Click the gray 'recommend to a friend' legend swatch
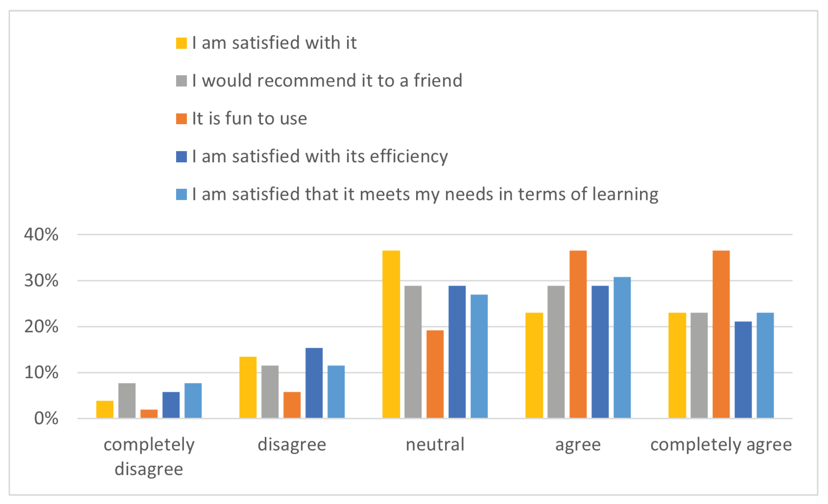Image resolution: width=828 pixels, height=504 pixels. coord(181,81)
